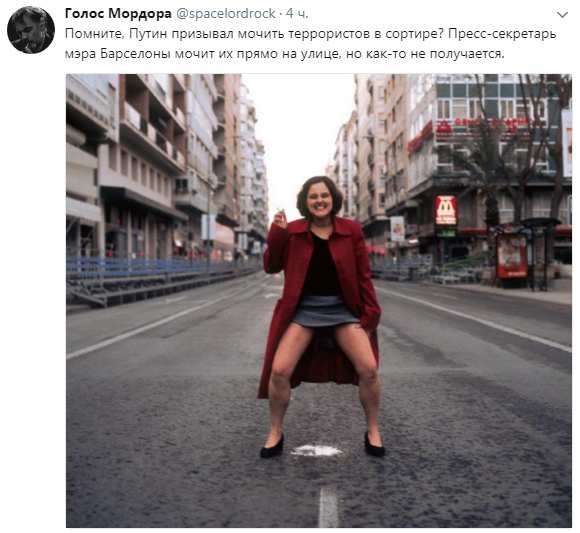Click the white spot on the asphalt
Viewport: 580px width, 533px height.
pyautogui.click(x=316, y=450)
